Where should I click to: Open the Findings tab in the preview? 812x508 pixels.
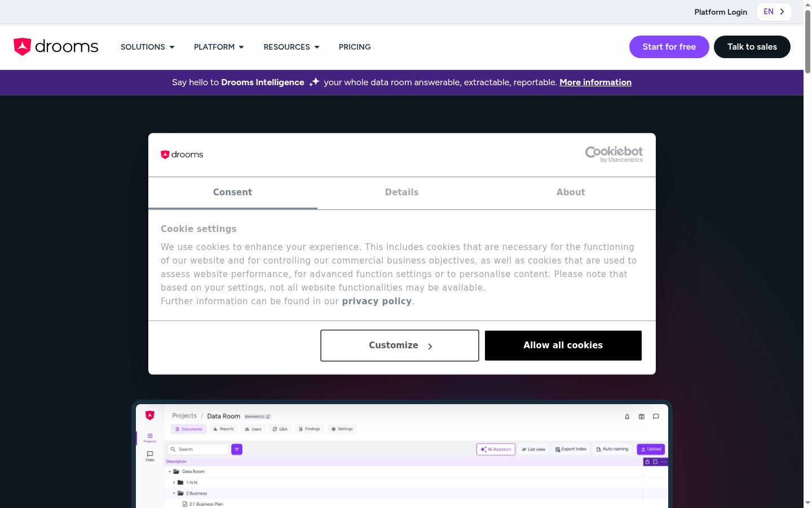[x=310, y=429]
